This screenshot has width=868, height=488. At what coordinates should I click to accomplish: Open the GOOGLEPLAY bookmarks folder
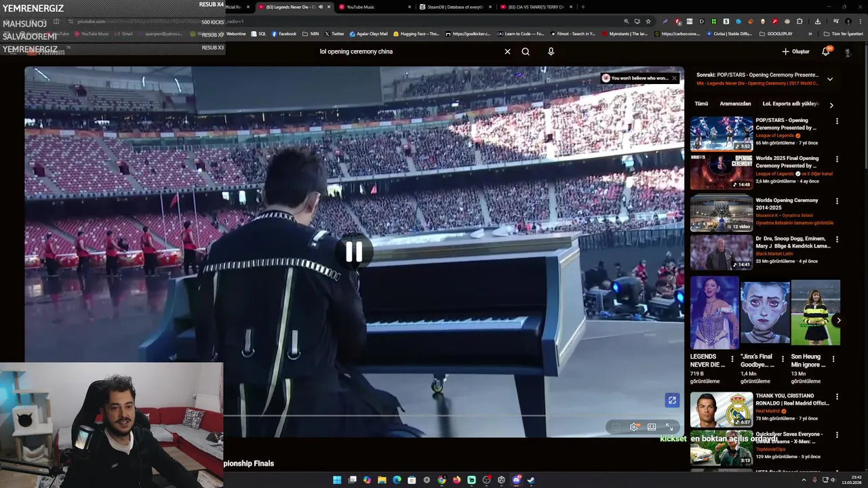(776, 34)
